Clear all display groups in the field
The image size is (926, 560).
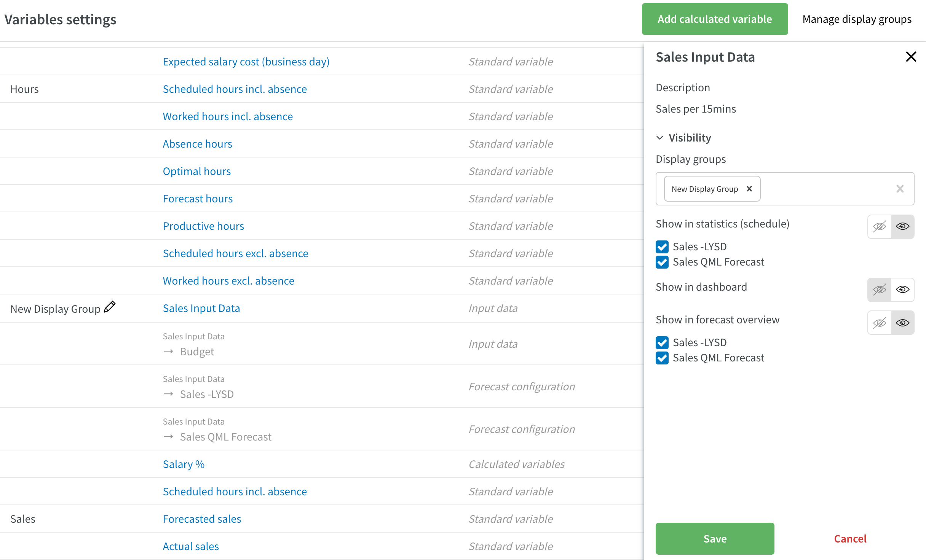(900, 189)
